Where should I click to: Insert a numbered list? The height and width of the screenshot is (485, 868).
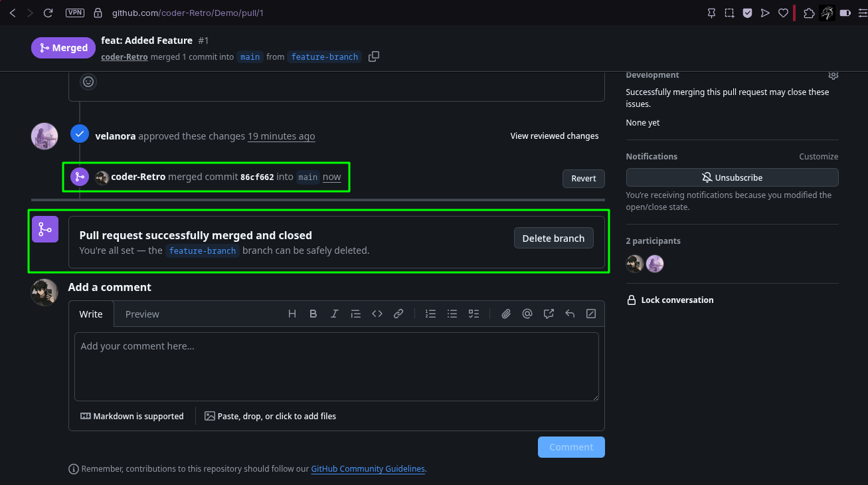click(431, 314)
